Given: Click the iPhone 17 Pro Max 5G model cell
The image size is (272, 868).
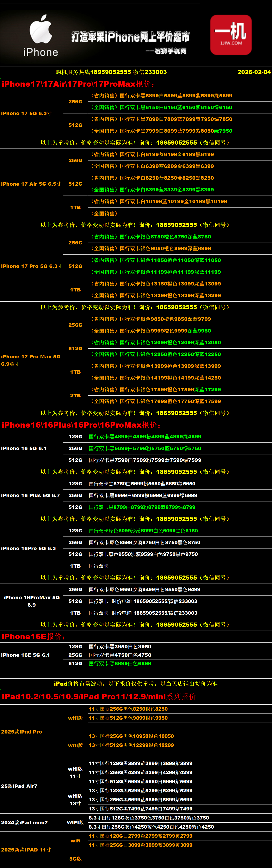Looking at the screenshot, I should (x=31, y=360).
